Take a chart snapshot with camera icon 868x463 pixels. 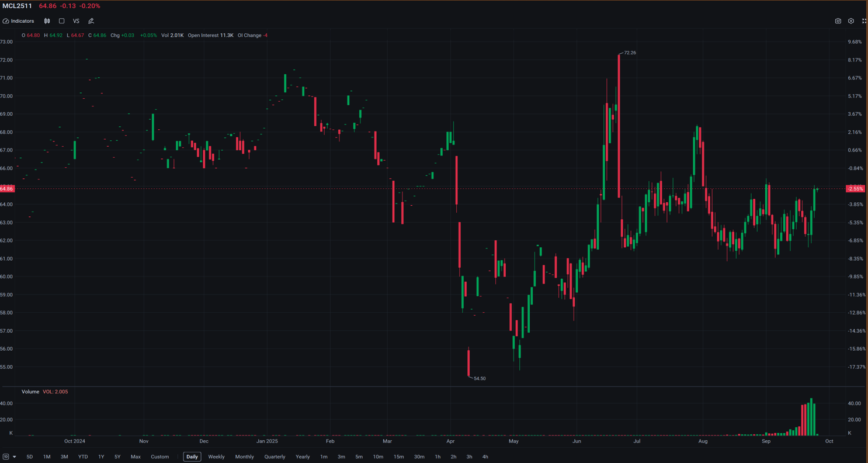click(x=838, y=21)
